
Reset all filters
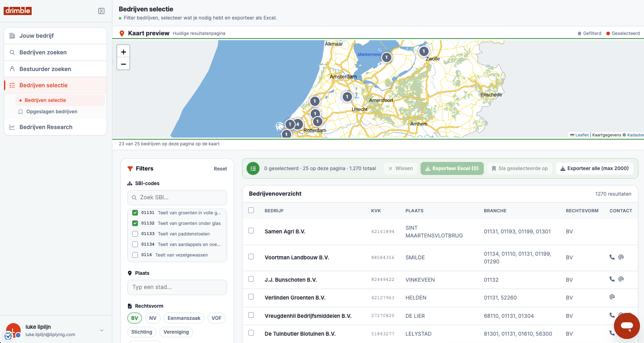(x=220, y=169)
